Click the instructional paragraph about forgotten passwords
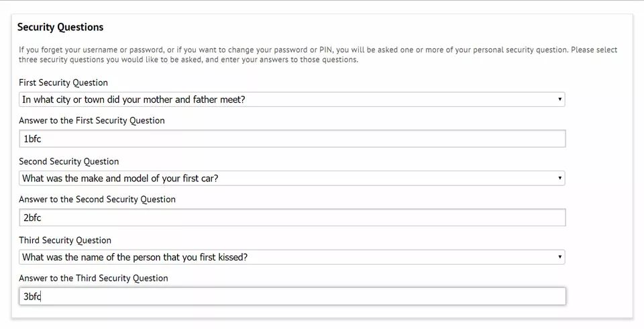This screenshot has width=644, height=329. tap(318, 54)
